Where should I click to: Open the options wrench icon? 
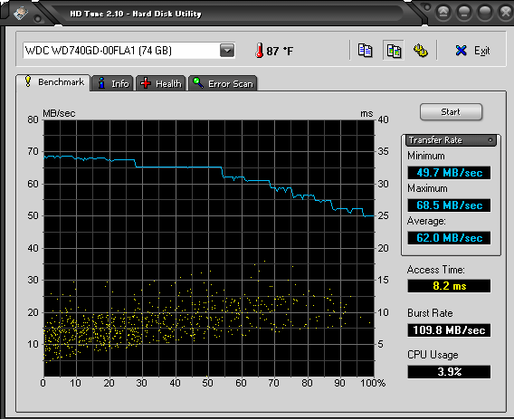click(x=420, y=51)
